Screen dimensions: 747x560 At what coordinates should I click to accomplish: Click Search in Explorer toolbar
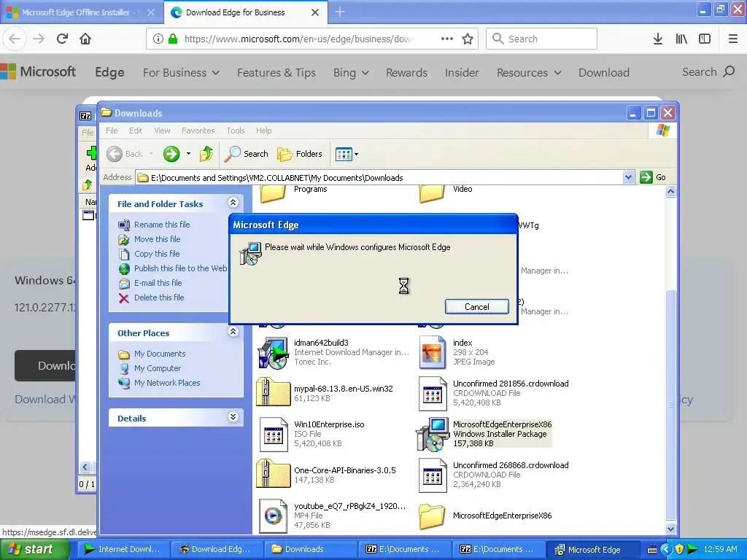click(x=247, y=154)
